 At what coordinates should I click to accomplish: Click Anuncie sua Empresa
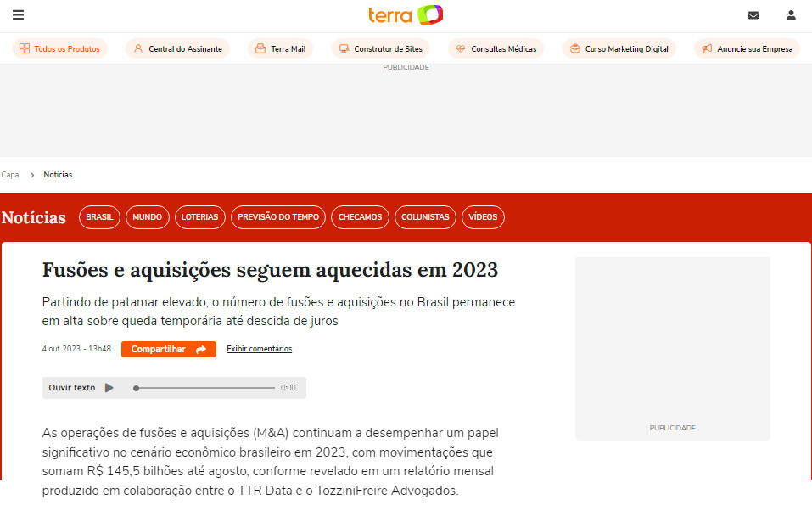point(747,49)
